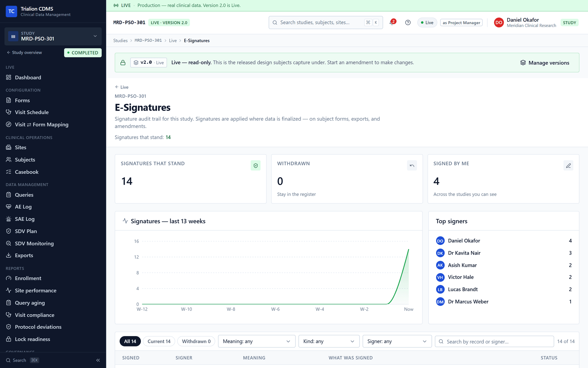Open the Meaning: any dropdown
The image size is (588, 368).
257,341
